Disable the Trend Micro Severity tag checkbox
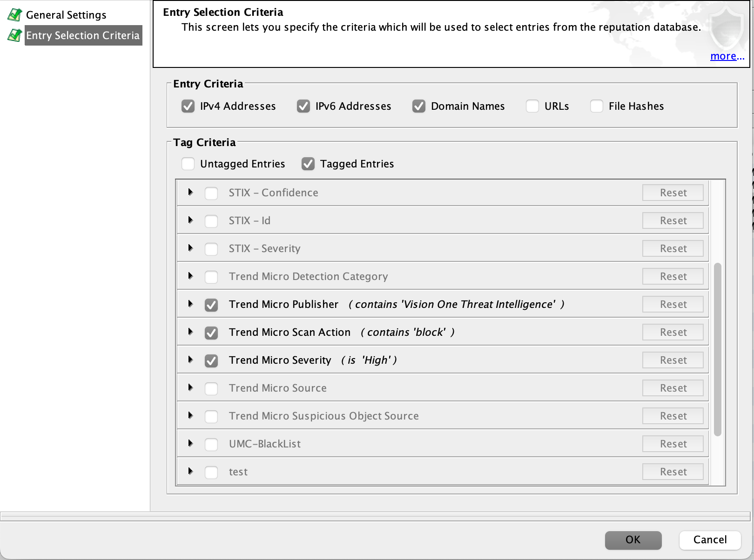Screen dimensions: 754x560 pos(211,360)
